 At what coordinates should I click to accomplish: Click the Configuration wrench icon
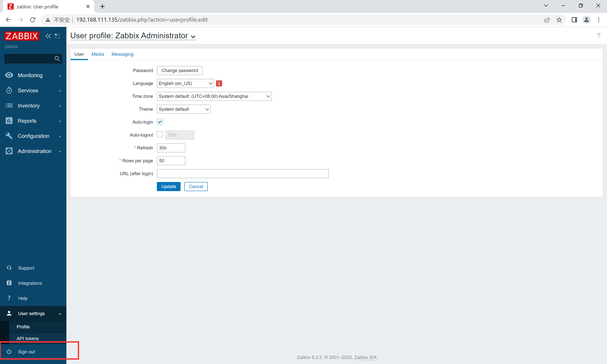click(x=9, y=136)
